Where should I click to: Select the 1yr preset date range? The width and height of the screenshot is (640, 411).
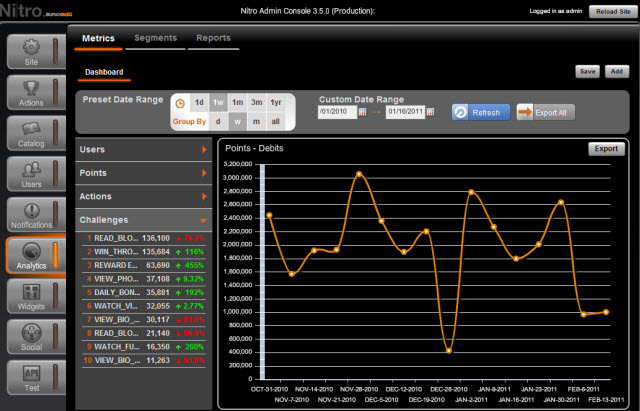(276, 102)
